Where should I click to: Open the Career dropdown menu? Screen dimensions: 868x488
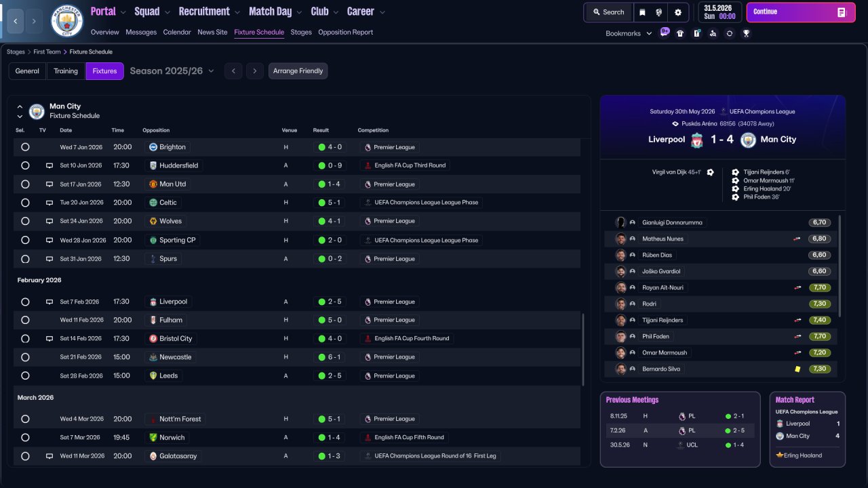pos(366,12)
